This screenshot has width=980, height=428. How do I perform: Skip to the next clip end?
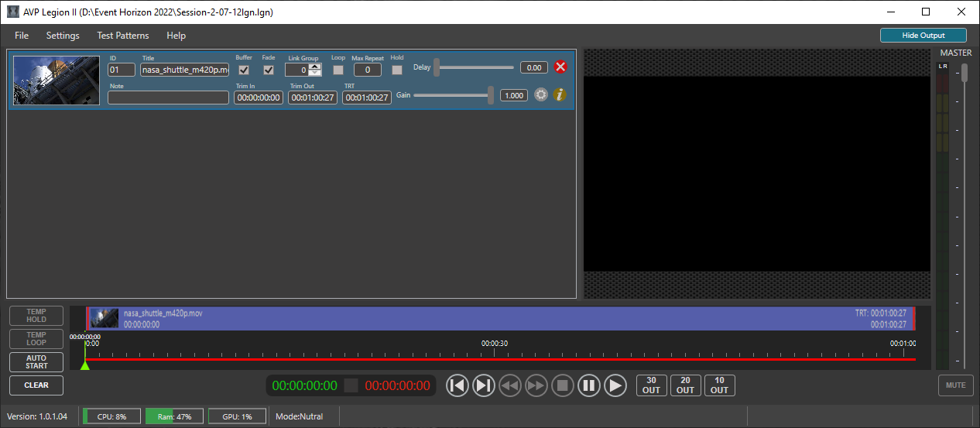484,385
